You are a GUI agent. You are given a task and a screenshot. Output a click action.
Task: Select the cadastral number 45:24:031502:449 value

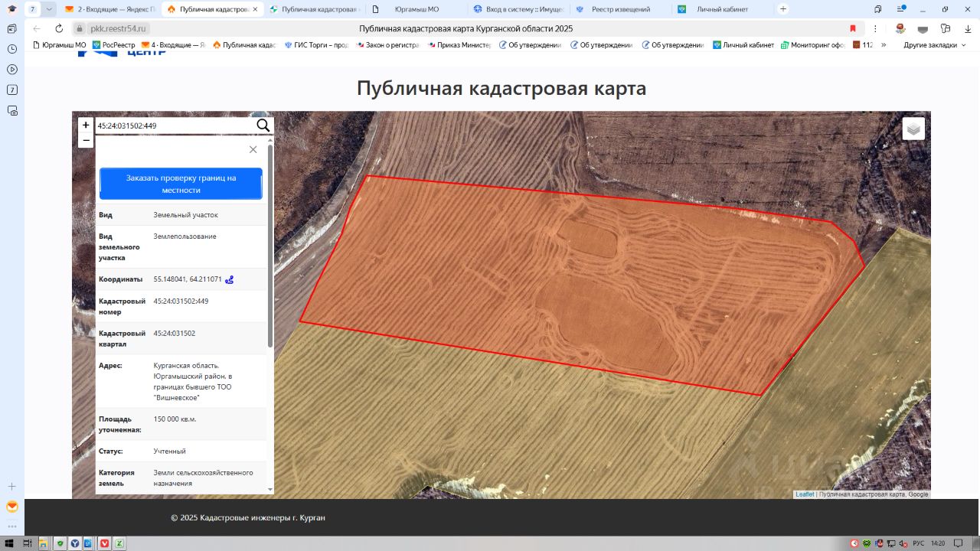tap(181, 302)
